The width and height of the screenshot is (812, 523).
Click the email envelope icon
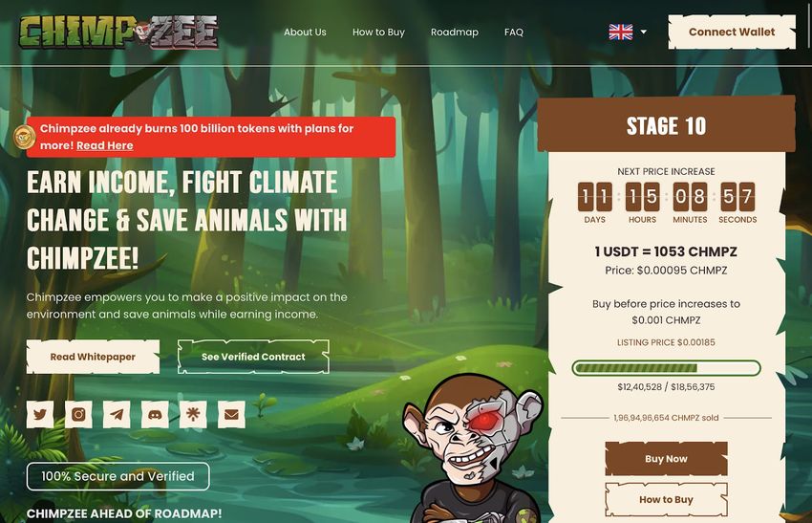coord(231,414)
